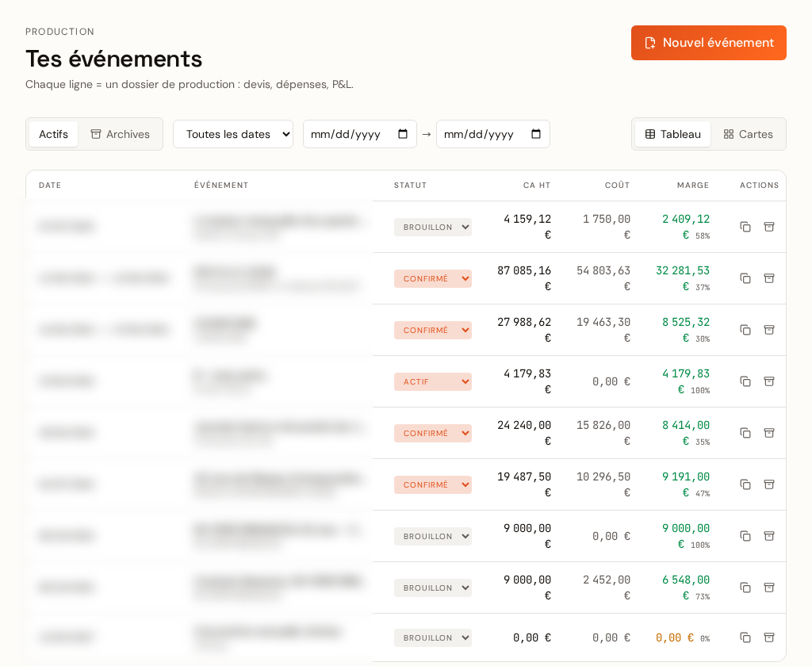Click the STATUT column header
The image size is (812, 666).
click(410, 186)
